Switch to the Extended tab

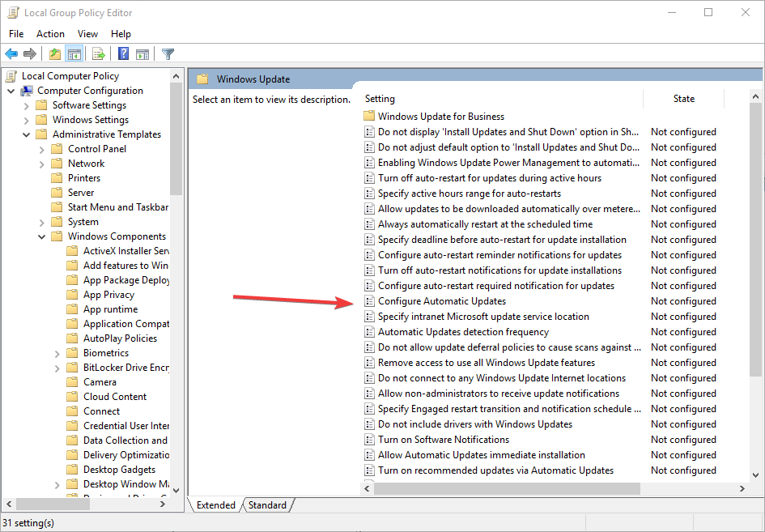tap(215, 505)
